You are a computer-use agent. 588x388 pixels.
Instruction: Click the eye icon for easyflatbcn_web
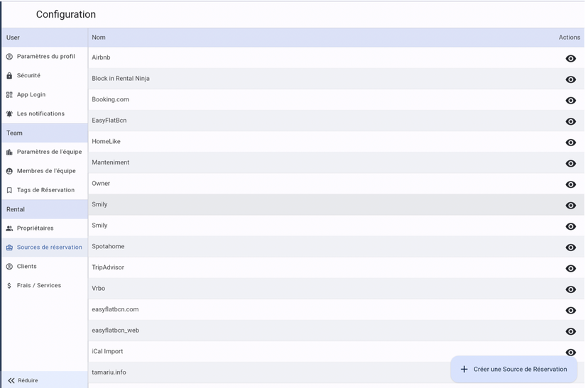point(570,331)
